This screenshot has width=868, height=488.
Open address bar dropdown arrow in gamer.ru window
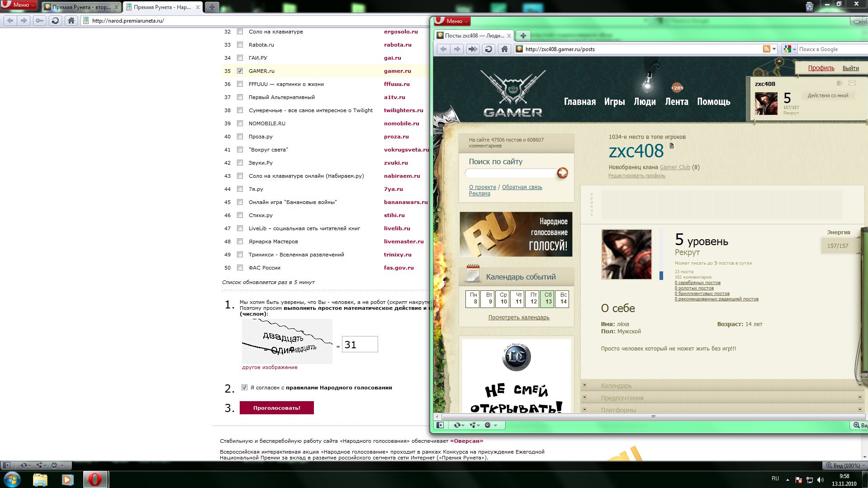[774, 49]
